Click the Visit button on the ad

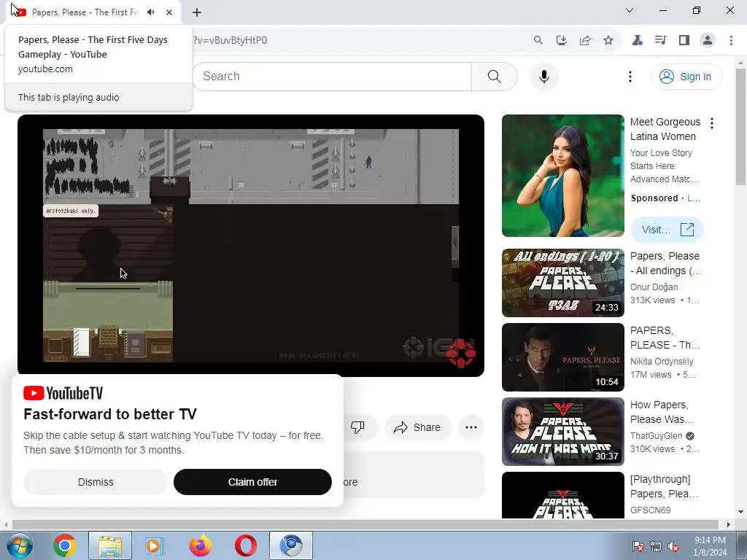667,230
